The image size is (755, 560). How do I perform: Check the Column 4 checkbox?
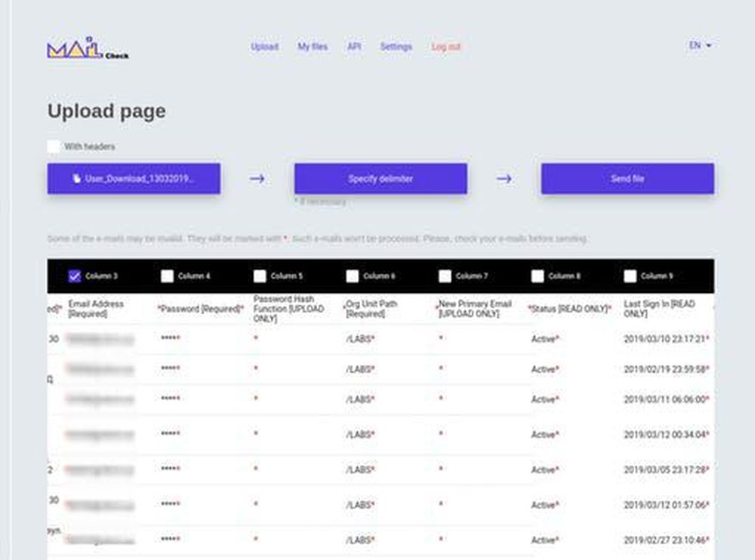(x=167, y=276)
